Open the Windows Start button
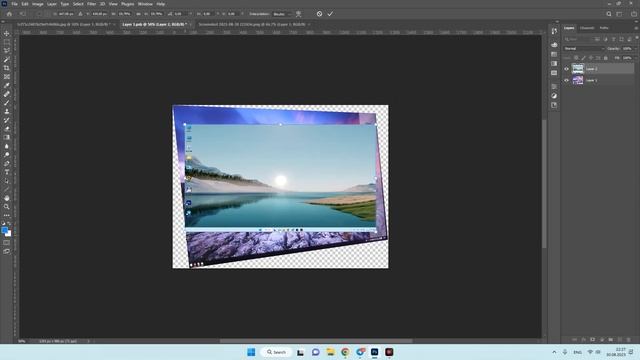 pos(251,352)
